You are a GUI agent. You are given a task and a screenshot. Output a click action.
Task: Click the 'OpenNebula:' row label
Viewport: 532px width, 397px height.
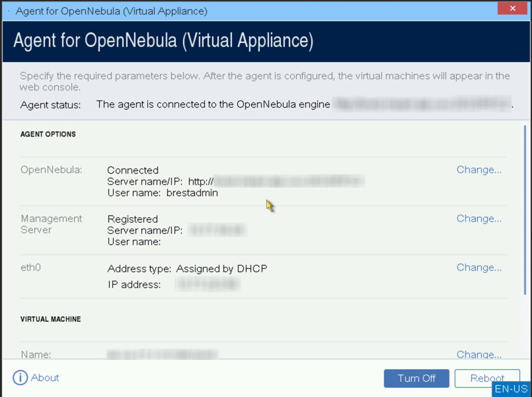[51, 169]
